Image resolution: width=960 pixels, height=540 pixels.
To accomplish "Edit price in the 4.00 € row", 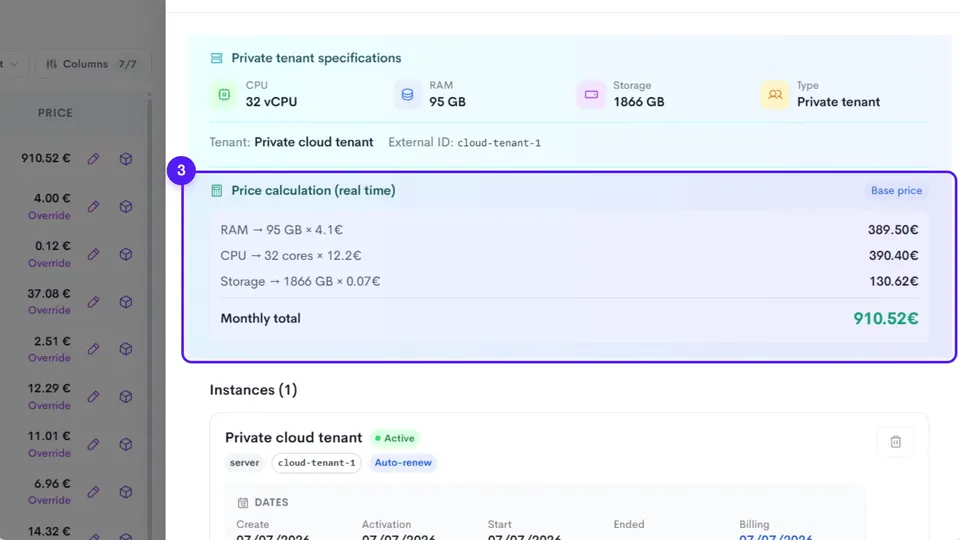I will (x=93, y=206).
